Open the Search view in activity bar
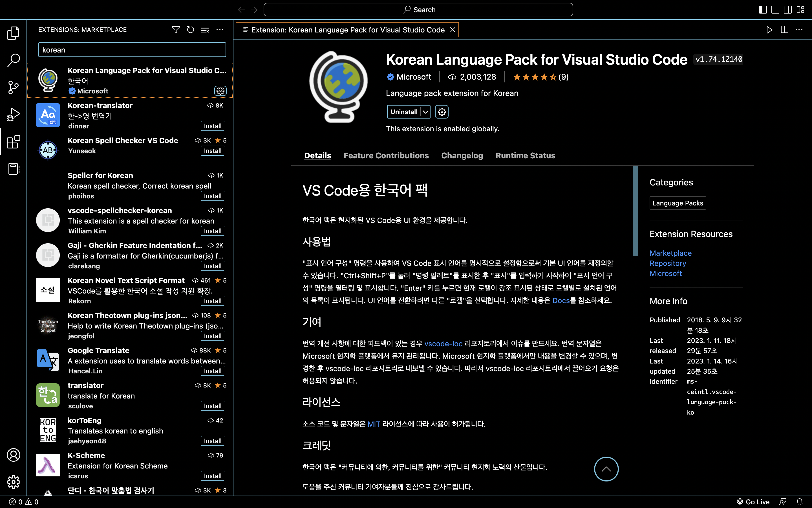This screenshot has width=812, height=508. coord(14,60)
